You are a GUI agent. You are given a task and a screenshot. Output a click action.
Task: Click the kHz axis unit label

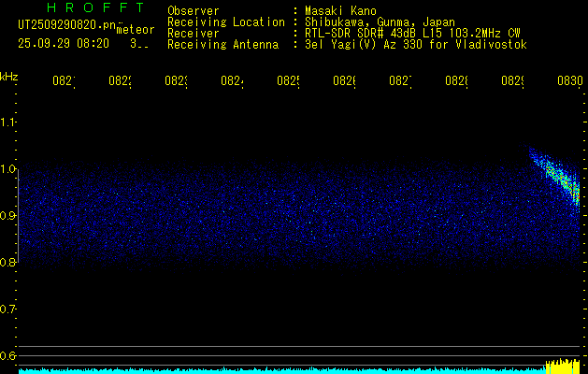click(x=9, y=75)
